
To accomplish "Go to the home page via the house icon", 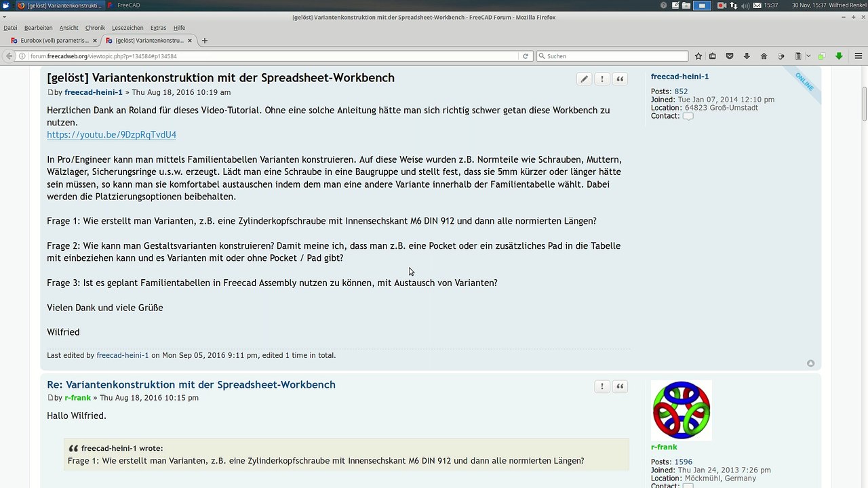I will (764, 56).
